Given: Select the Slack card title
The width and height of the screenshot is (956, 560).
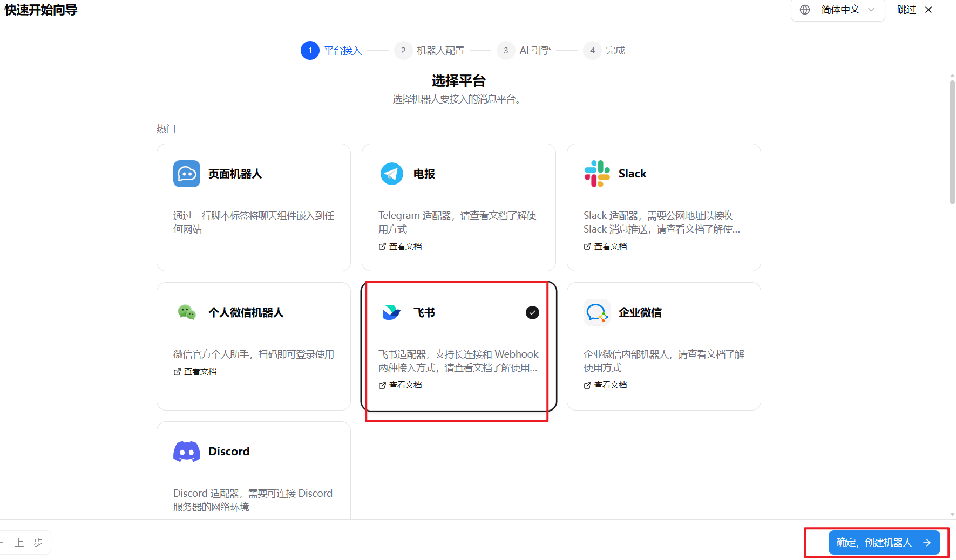Looking at the screenshot, I should (632, 174).
